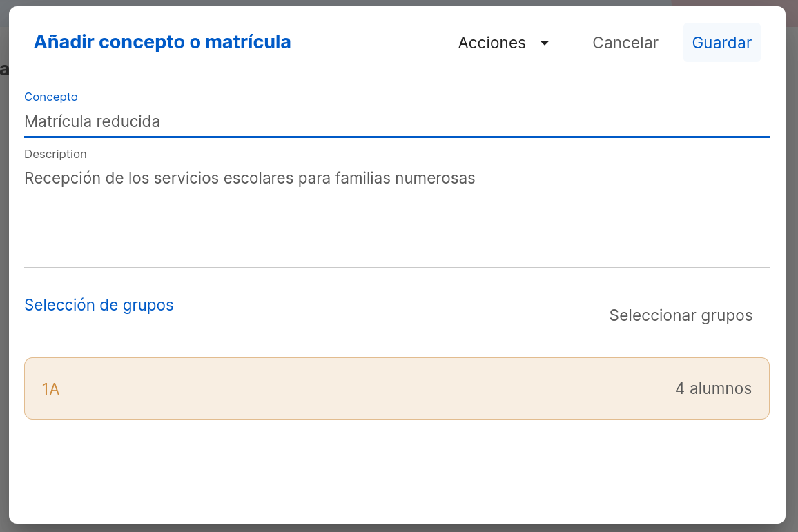Screen dimensions: 798x532
Task: Save the concept with Guardar
Action: (x=721, y=43)
